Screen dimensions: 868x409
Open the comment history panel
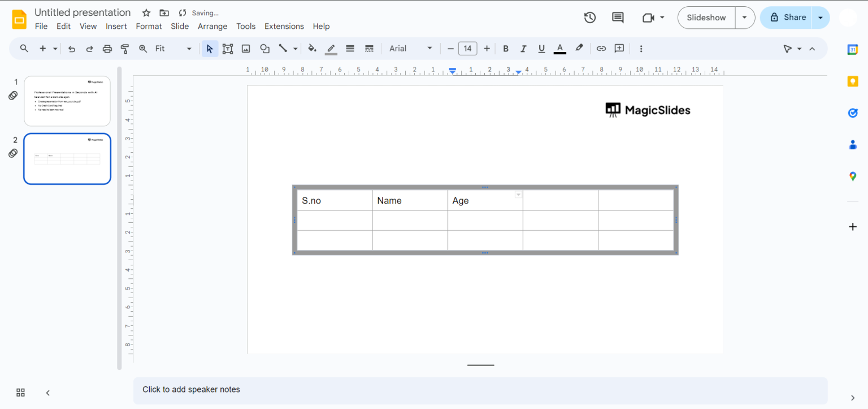618,18
